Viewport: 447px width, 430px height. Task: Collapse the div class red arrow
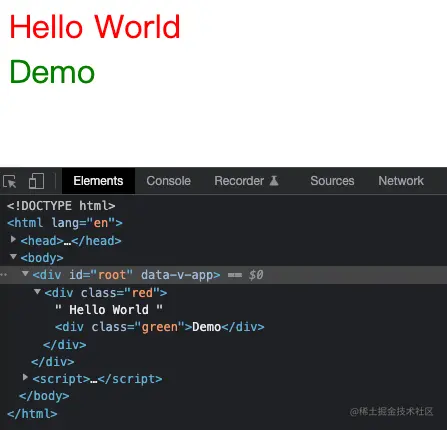[37, 292]
